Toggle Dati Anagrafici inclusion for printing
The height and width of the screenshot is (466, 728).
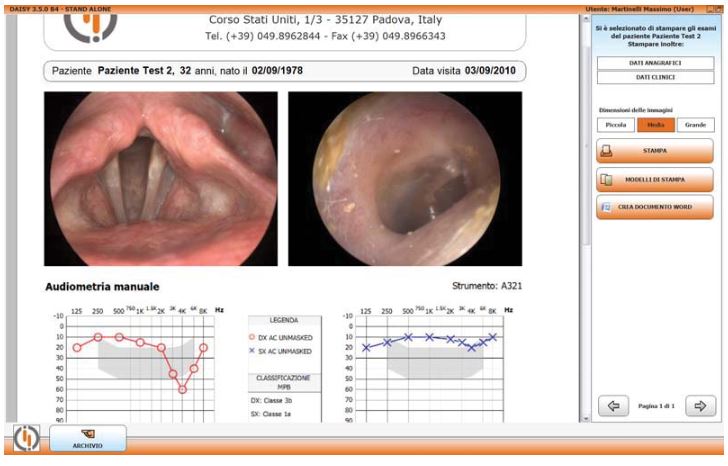tap(655, 63)
